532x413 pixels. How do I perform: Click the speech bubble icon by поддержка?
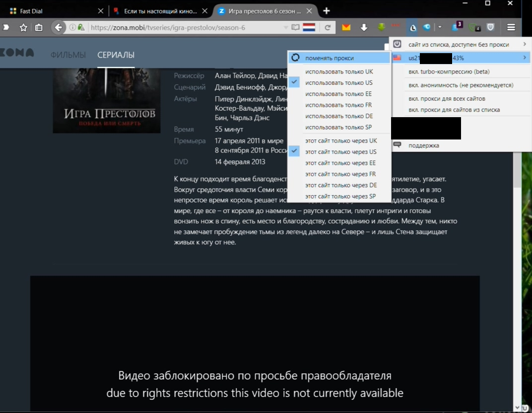tap(397, 145)
